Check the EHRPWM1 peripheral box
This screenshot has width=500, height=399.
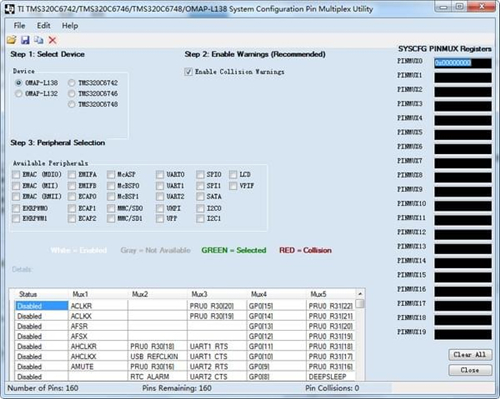click(x=16, y=219)
